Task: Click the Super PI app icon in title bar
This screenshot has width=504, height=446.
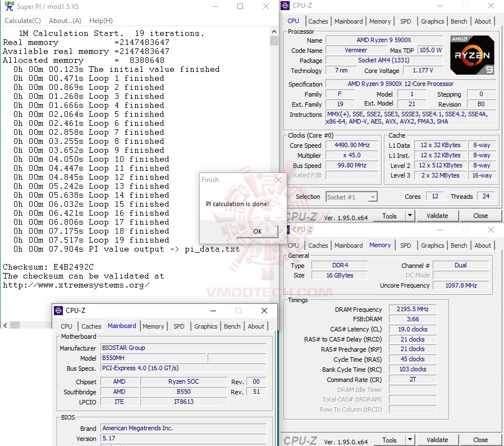Action: pyautogui.click(x=10, y=6)
